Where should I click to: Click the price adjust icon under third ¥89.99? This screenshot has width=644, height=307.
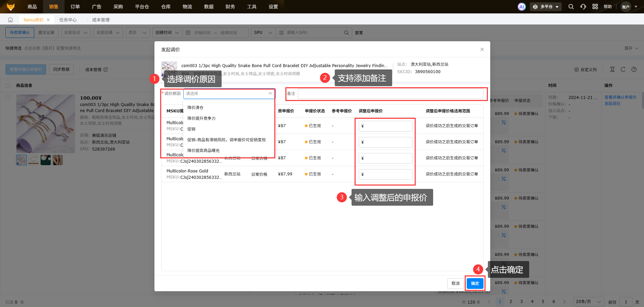pos(504,179)
